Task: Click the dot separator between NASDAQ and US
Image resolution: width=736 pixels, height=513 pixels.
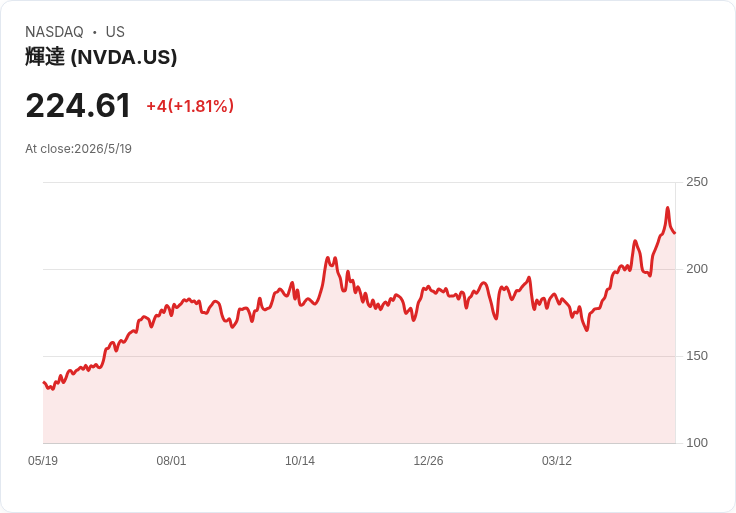Action: point(95,32)
